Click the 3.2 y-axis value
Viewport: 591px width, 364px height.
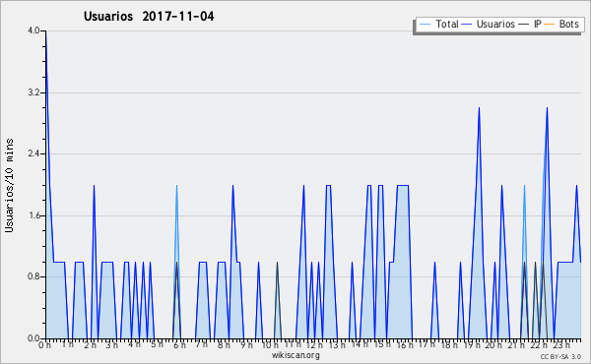tap(33, 92)
